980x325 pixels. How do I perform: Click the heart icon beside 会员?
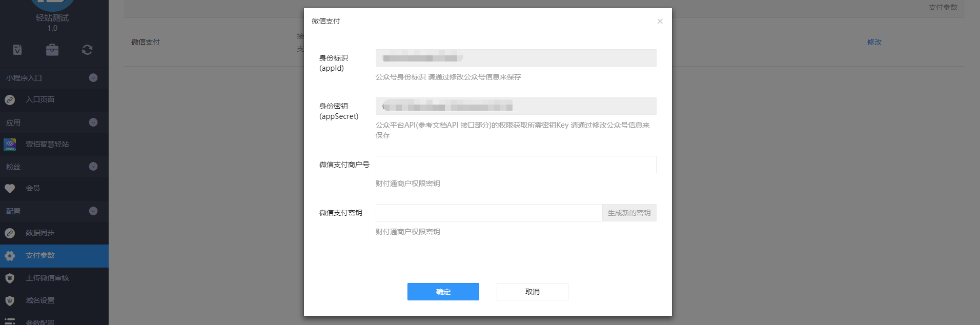click(x=10, y=189)
